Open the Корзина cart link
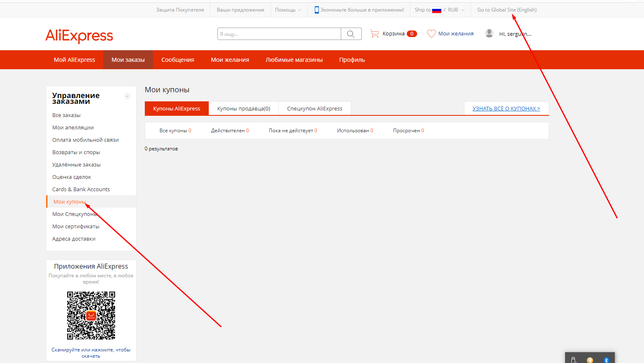644x363 pixels. tap(394, 34)
